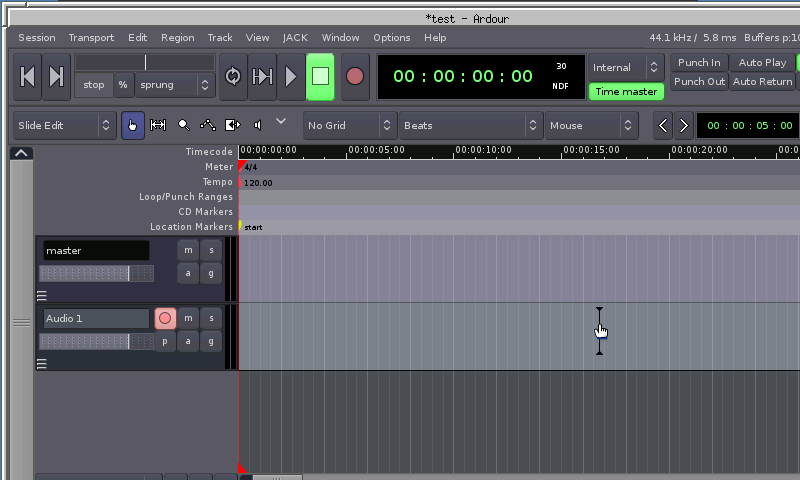Viewport: 800px width, 480px height.
Task: Click the go to session end button
Action: point(57,77)
